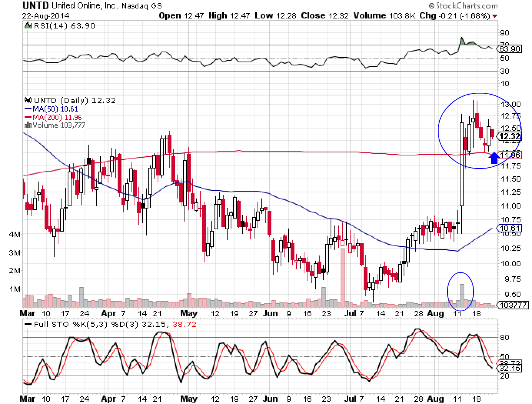
Task: Click the 4M volume scale label
Action: (15, 234)
